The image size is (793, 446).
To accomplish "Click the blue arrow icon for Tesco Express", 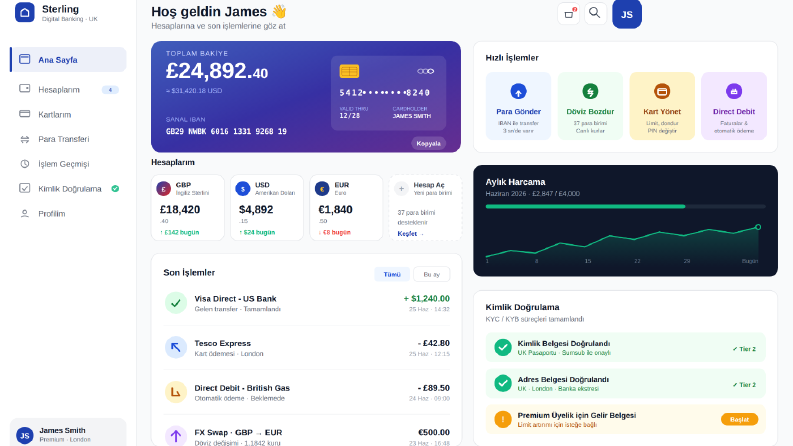I will click(x=175, y=347).
